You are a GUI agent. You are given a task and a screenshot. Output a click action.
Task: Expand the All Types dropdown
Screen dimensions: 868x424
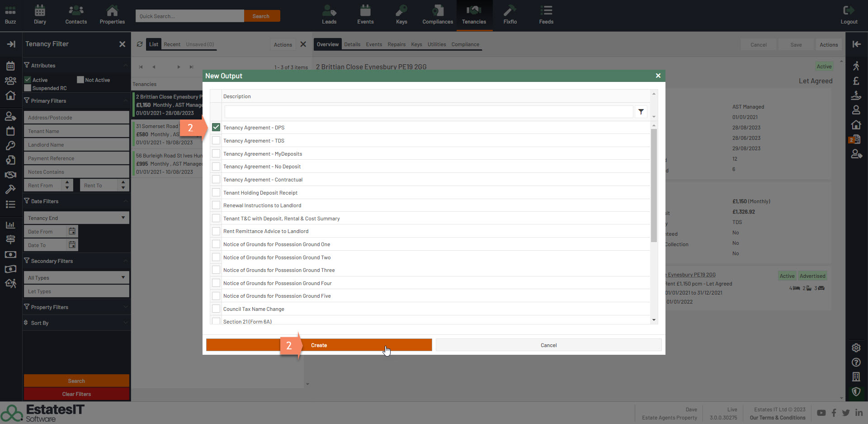[76, 277]
